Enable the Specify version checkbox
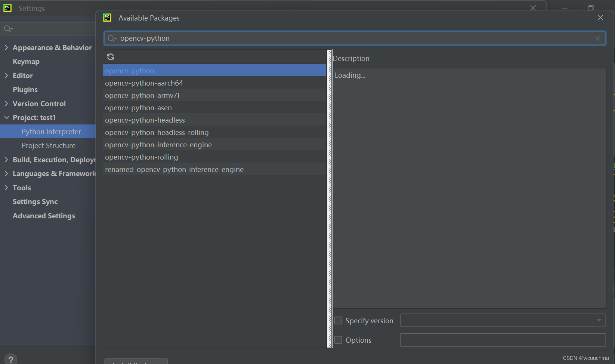The height and width of the screenshot is (364, 615). coord(338,321)
